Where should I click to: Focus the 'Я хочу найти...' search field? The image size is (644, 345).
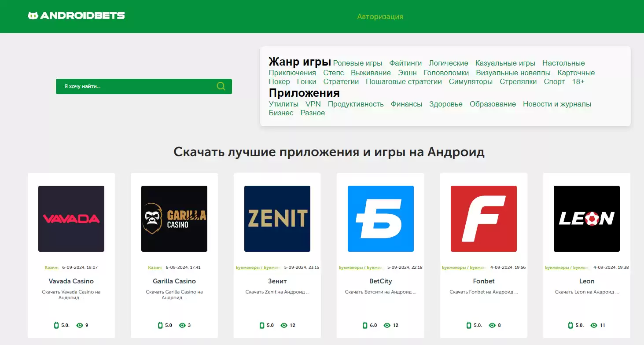[144, 86]
